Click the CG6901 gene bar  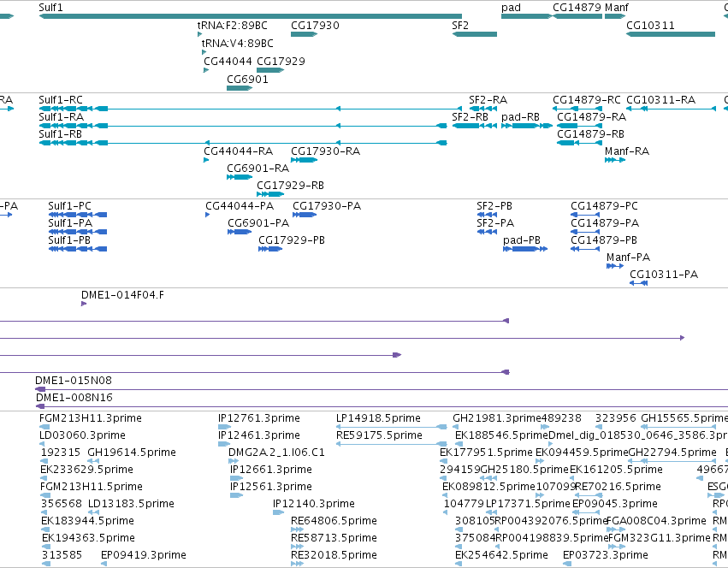[x=240, y=88]
